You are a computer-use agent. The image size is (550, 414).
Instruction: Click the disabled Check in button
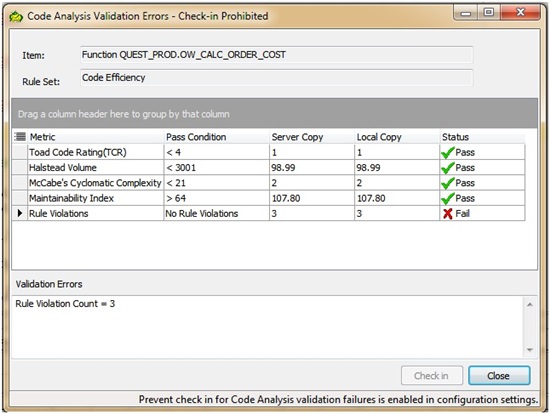pyautogui.click(x=431, y=376)
